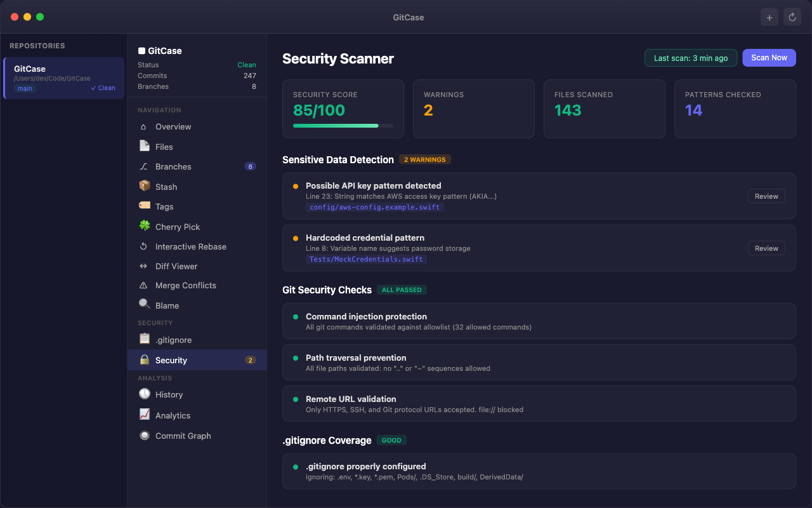The height and width of the screenshot is (508, 812).
Task: Open Cherry Pick via its clover icon
Action: [x=145, y=226]
